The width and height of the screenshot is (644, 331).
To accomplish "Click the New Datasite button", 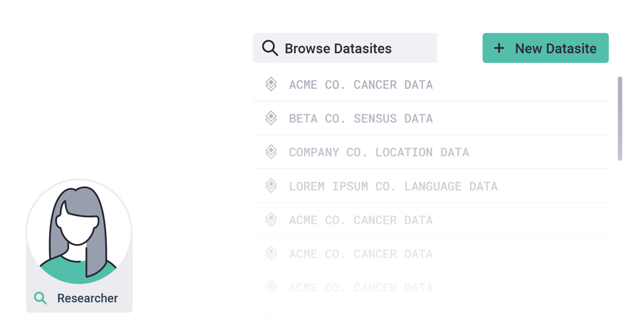I will 545,48.
